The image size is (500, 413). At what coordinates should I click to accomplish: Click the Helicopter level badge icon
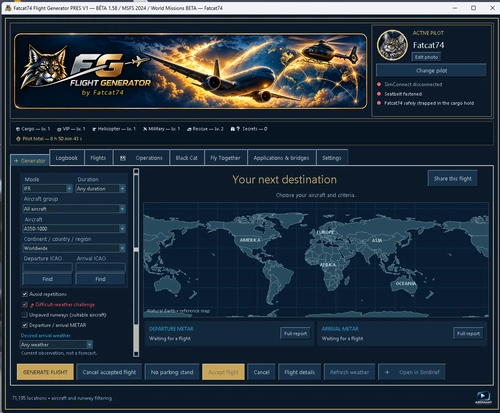coord(94,129)
